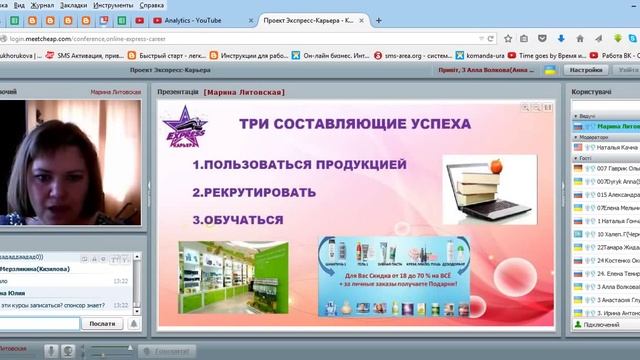Click the German flag next to 007 Гаврик
This screenshot has width=640, height=360.
click(x=578, y=168)
